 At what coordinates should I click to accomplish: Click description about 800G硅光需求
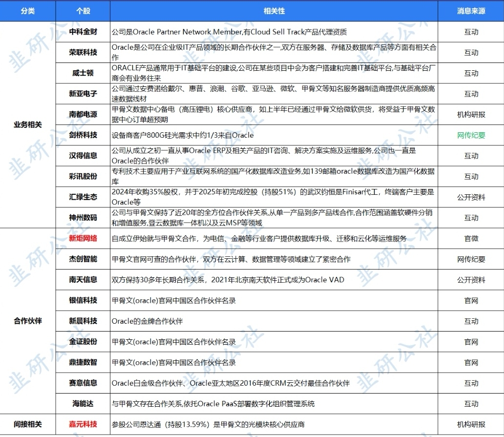[183, 135]
